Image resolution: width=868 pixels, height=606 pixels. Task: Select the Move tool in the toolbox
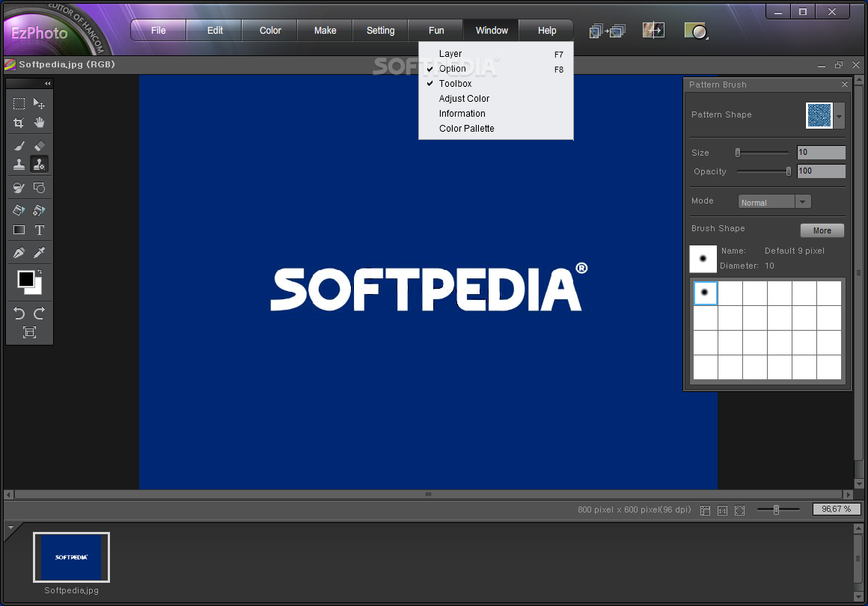39,103
